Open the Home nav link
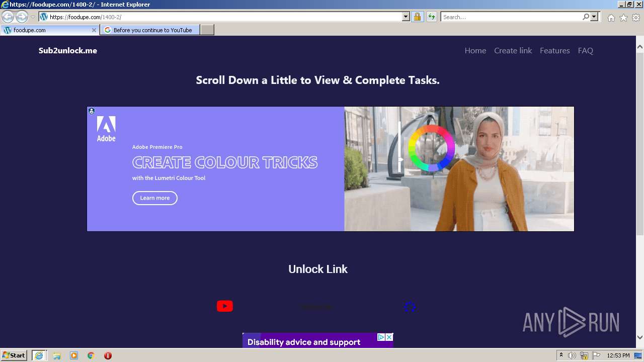Screen dimensions: 644x362 pyautogui.click(x=475, y=51)
